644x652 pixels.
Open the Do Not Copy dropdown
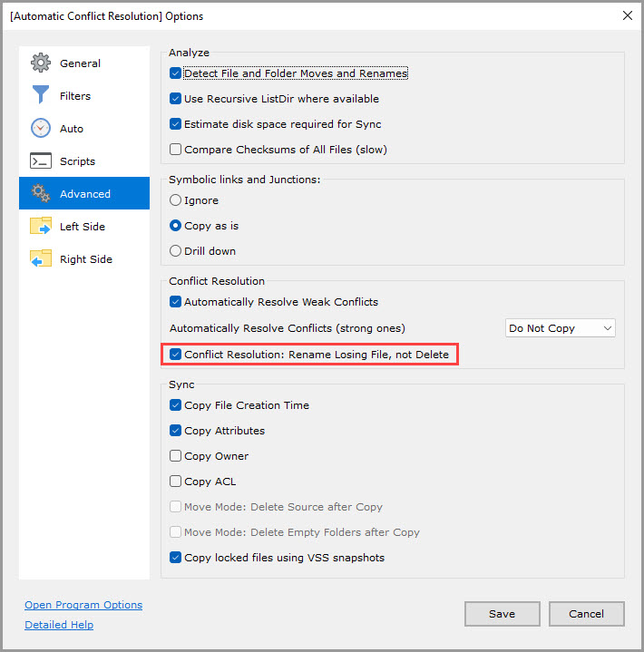click(560, 328)
